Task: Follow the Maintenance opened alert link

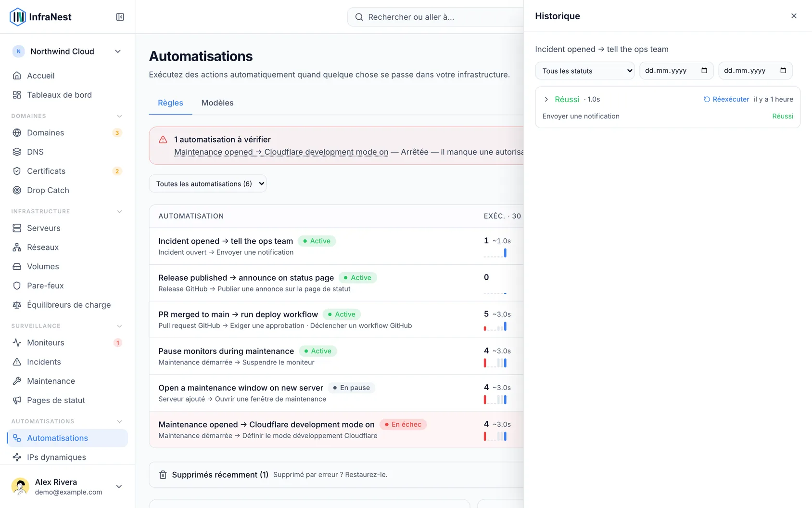Action: pyautogui.click(x=281, y=152)
